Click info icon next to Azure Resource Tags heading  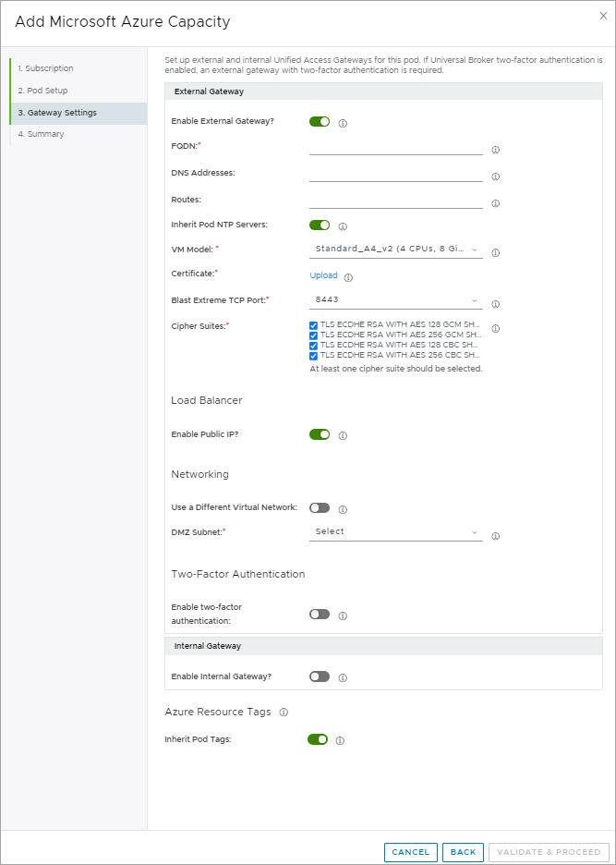284,713
